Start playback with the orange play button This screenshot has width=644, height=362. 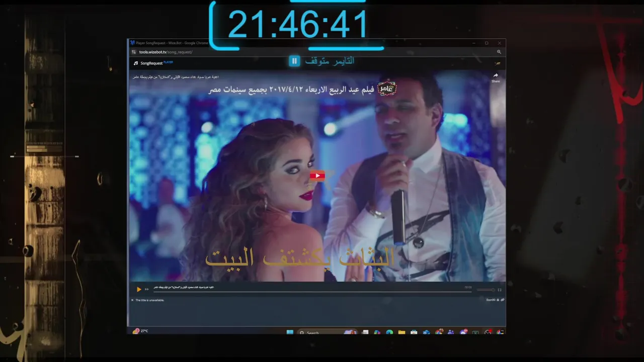point(139,289)
